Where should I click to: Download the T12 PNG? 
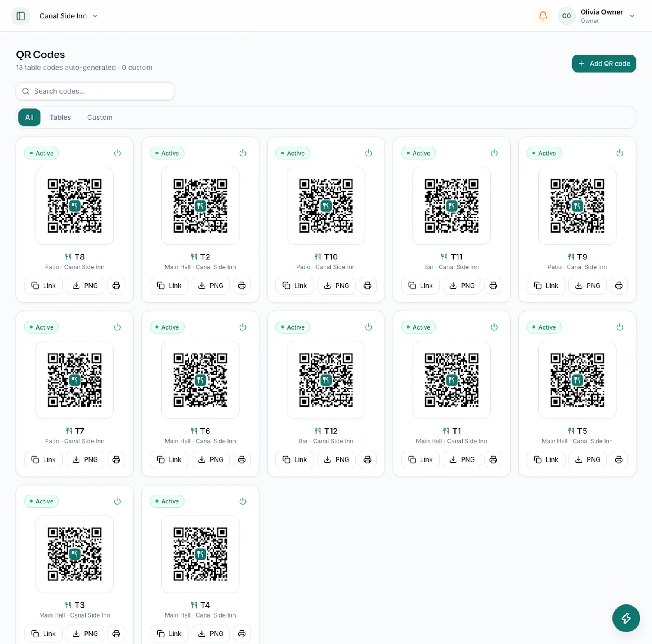337,459
